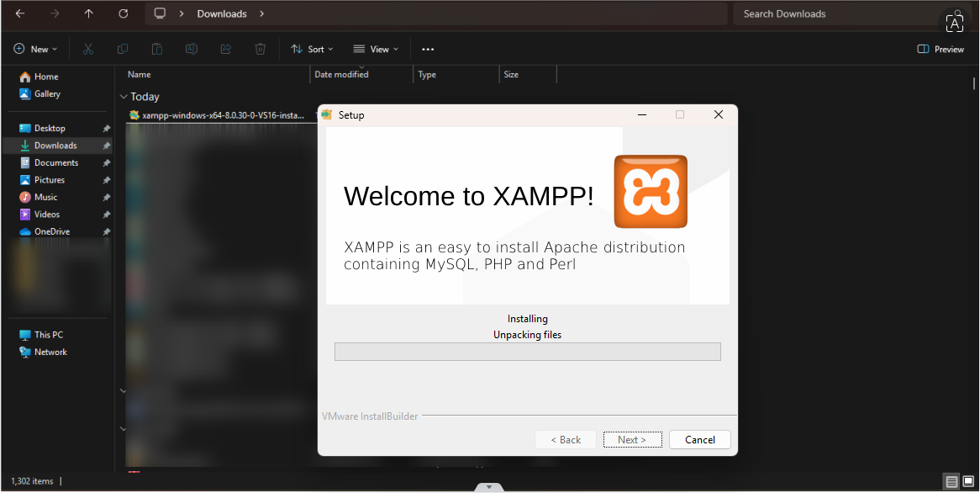Screen dimensions: 980x493
Task: Click the Cut scissors icon
Action: point(88,49)
